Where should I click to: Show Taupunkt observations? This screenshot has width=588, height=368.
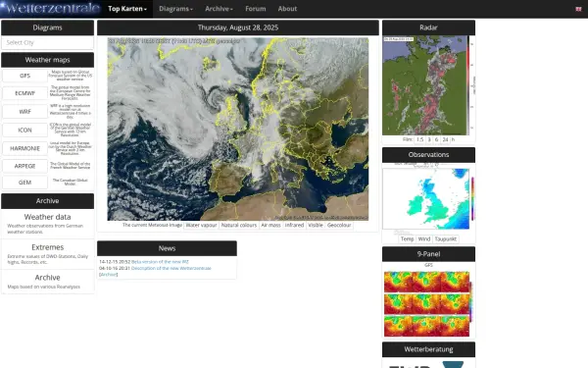[x=446, y=238]
